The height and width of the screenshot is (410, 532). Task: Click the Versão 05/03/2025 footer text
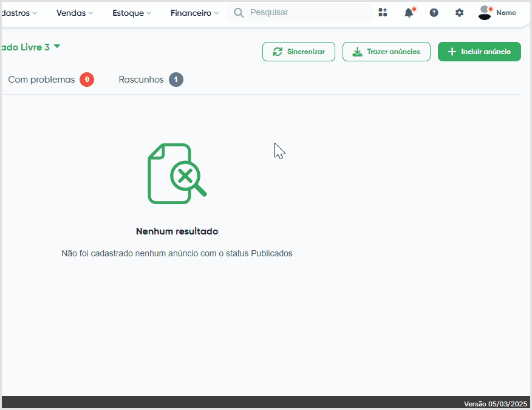pyautogui.click(x=496, y=404)
